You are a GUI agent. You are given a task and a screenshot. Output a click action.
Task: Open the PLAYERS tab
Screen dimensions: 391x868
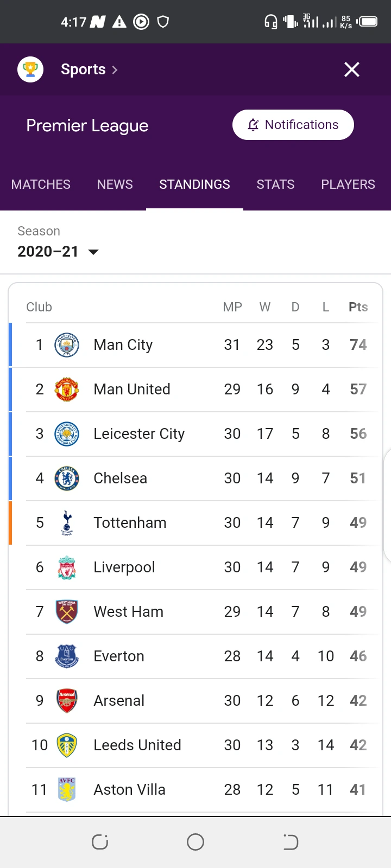tap(348, 184)
